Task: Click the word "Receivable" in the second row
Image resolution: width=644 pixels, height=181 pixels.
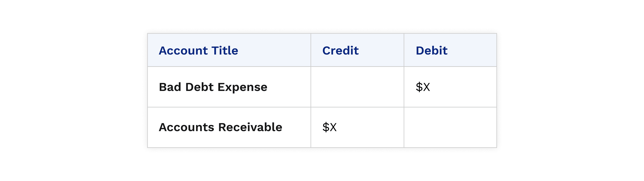Action: [x=250, y=127]
